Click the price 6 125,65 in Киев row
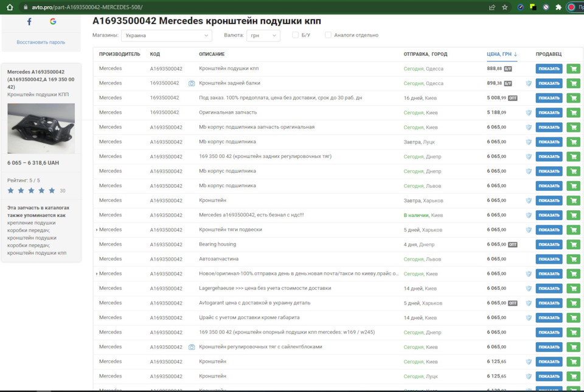The height and width of the screenshot is (392, 584). (x=496, y=362)
